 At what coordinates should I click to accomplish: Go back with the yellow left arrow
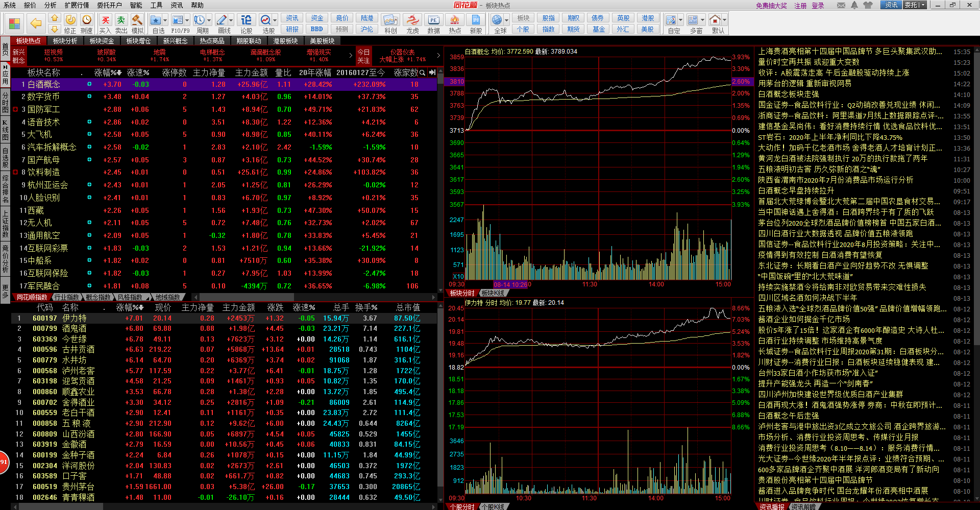36,23
